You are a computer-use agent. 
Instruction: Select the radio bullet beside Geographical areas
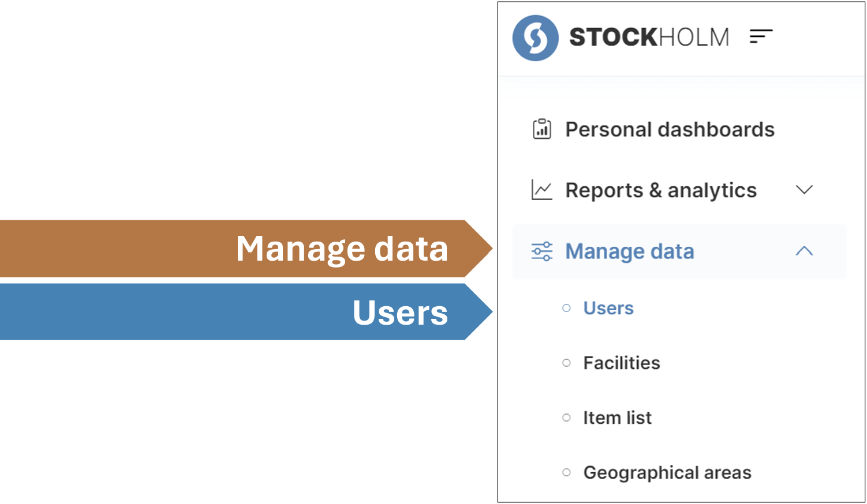(566, 472)
